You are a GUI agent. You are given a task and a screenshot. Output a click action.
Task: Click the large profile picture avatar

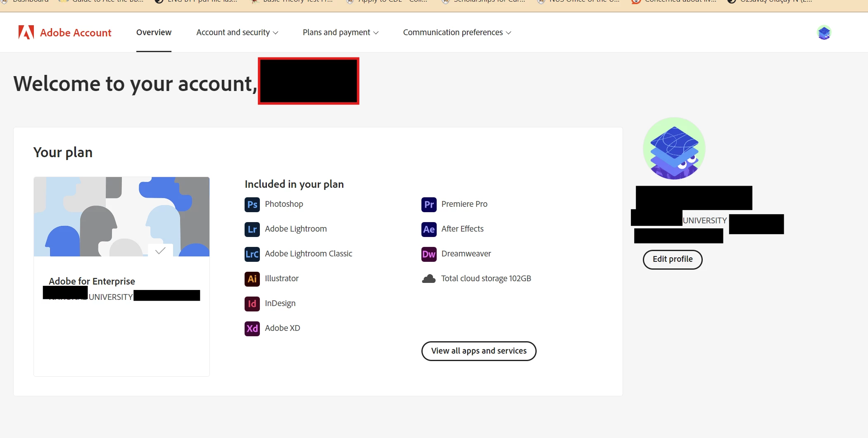(674, 148)
